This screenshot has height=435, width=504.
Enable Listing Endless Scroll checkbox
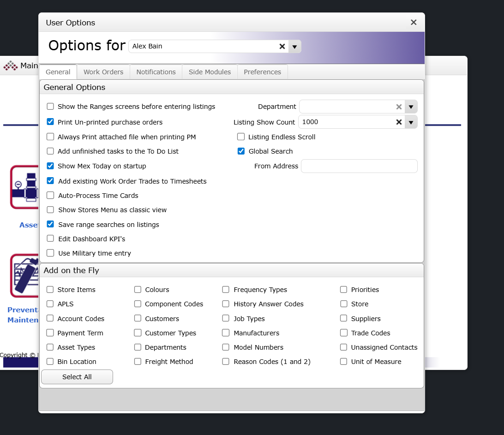pyautogui.click(x=241, y=137)
